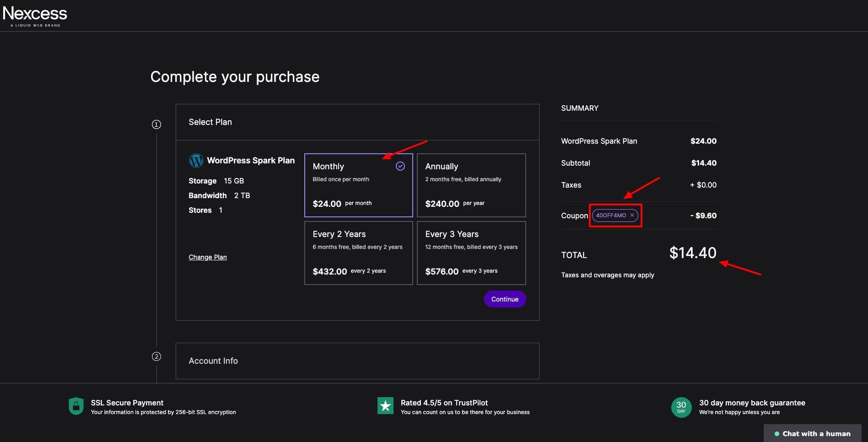
Task: Click the Rated 4.5/5 on TrustPilot text
Action: [x=444, y=403]
